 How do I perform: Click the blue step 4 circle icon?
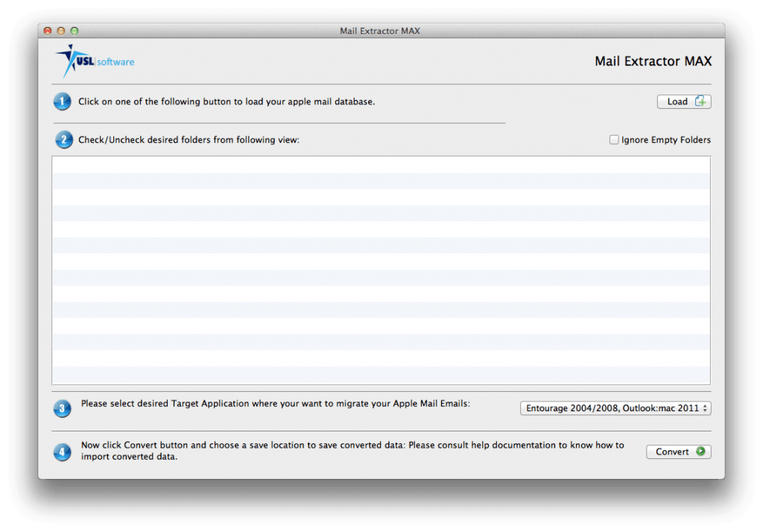click(x=62, y=452)
